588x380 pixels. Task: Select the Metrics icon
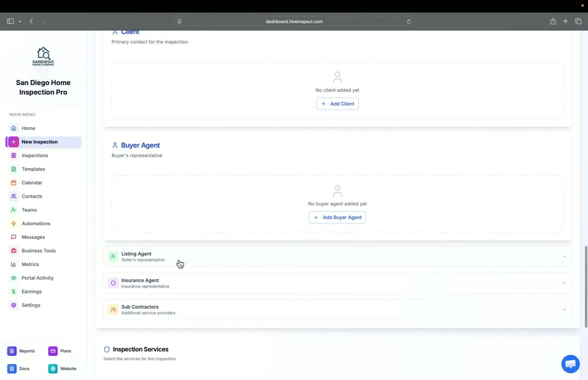(13, 264)
